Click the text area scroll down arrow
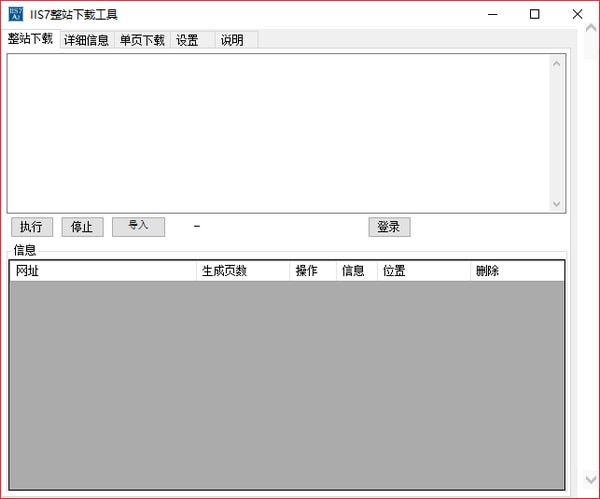The width and height of the screenshot is (600, 499). point(557,203)
